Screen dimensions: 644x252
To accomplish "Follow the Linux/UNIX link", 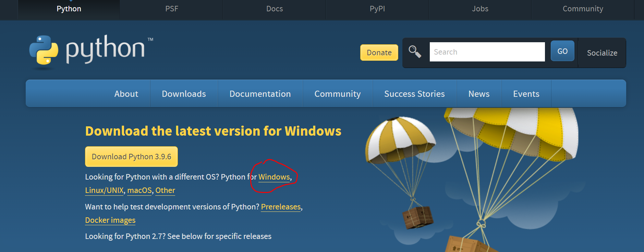I will [104, 191].
